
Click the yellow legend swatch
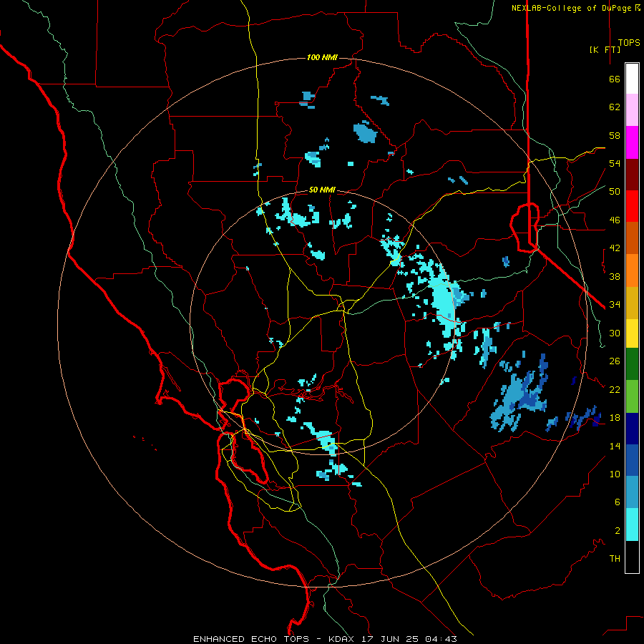632,333
